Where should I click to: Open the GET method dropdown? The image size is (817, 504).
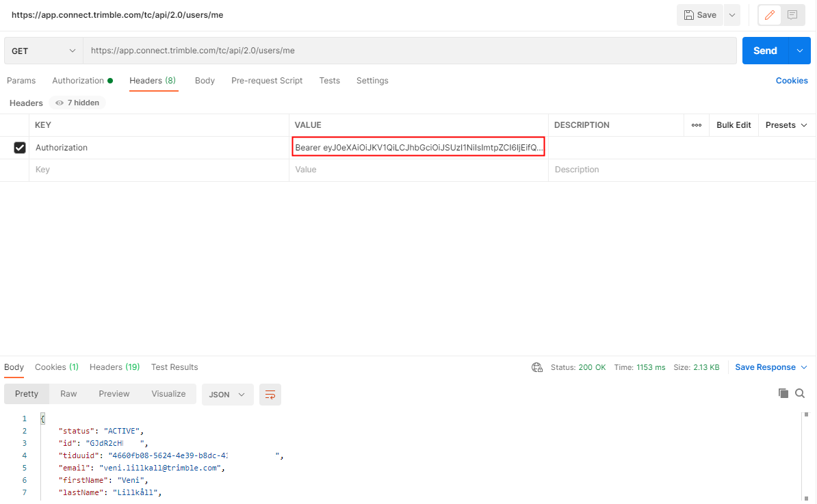44,51
